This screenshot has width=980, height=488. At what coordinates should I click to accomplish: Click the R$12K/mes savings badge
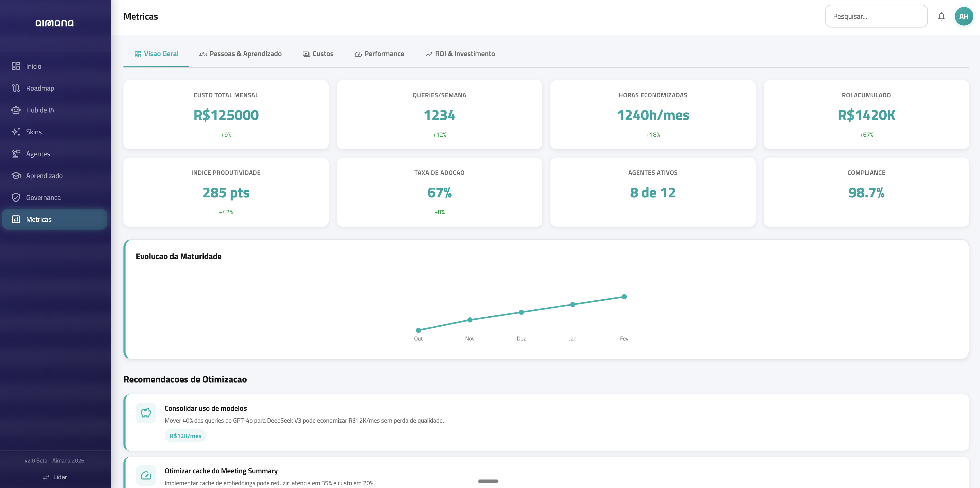185,435
